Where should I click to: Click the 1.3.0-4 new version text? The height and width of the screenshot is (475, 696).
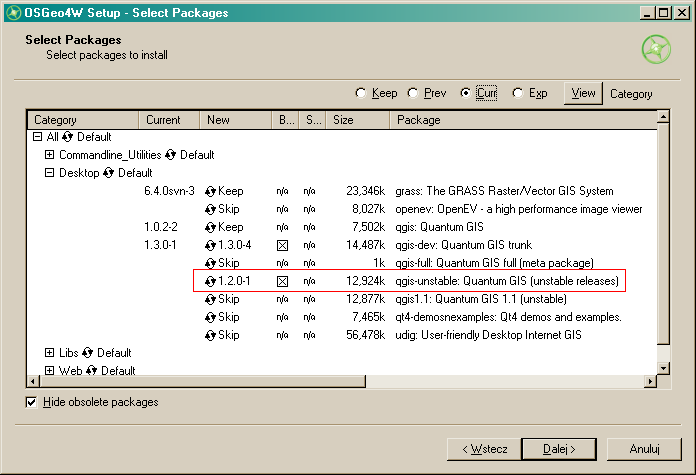click(x=235, y=245)
